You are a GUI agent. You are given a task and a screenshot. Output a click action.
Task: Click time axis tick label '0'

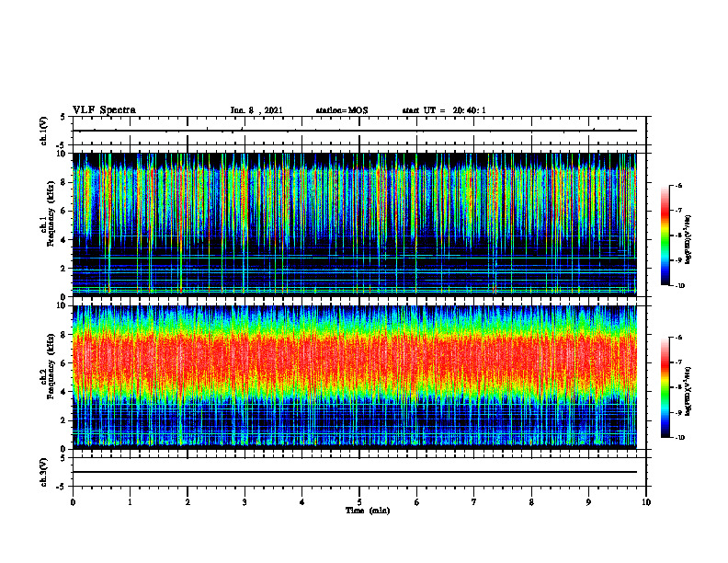[x=73, y=502]
